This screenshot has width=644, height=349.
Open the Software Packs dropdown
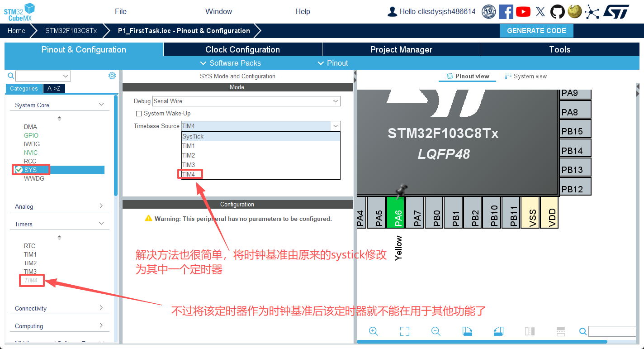pos(231,63)
